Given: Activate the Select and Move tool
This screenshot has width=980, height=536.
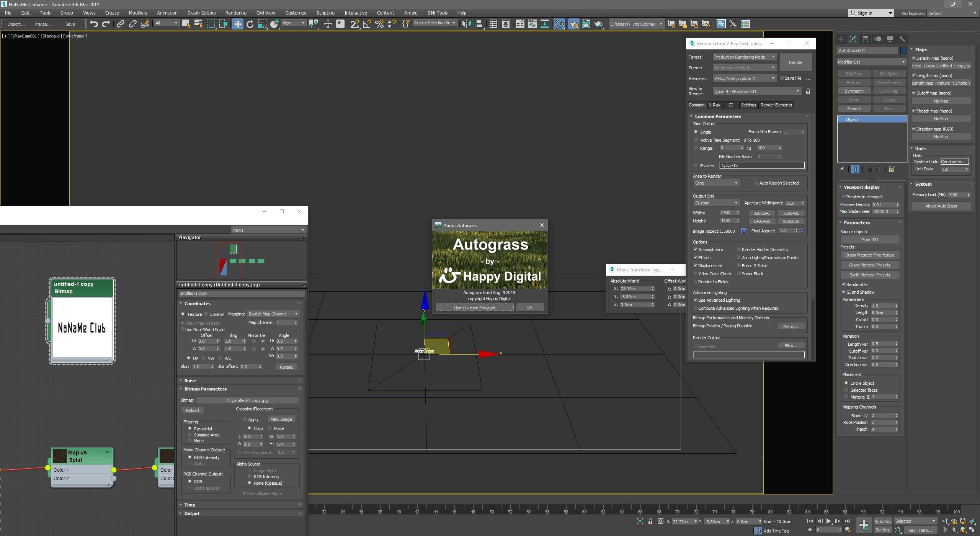Looking at the screenshot, I should click(238, 24).
